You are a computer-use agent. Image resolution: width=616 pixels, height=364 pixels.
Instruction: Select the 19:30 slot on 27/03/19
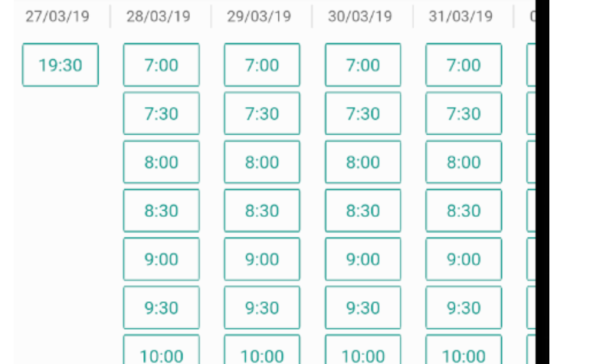61,65
